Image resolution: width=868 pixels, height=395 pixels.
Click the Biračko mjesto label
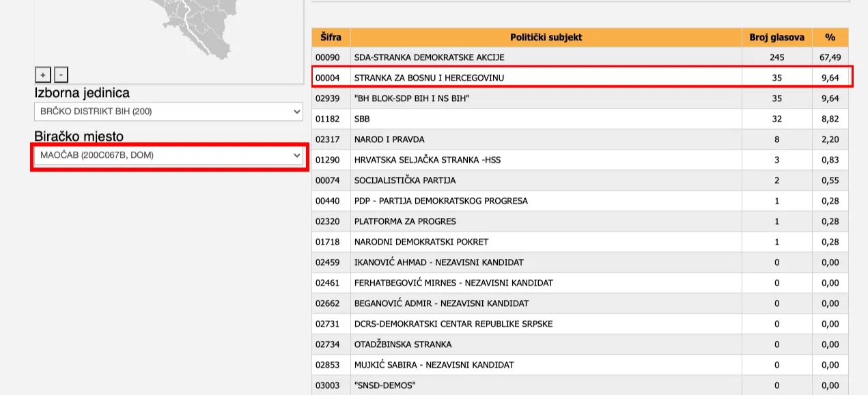pos(79,136)
